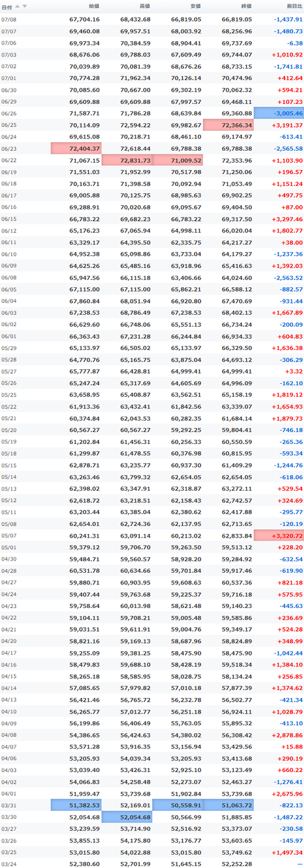Select the red-highlighted 72,831.73 high price cell
The image size is (304, 868).
(x=127, y=160)
